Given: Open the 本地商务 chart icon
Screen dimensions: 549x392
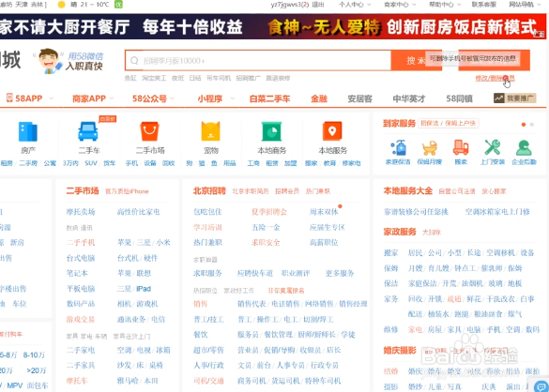Looking at the screenshot, I should 271,131.
